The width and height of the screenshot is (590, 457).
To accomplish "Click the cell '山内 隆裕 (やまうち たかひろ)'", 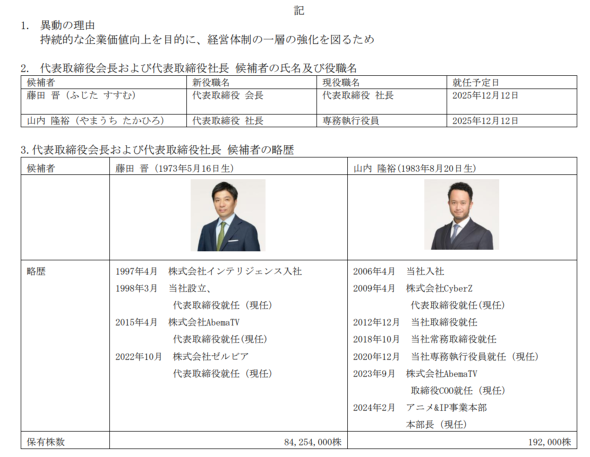I will pos(96,121).
